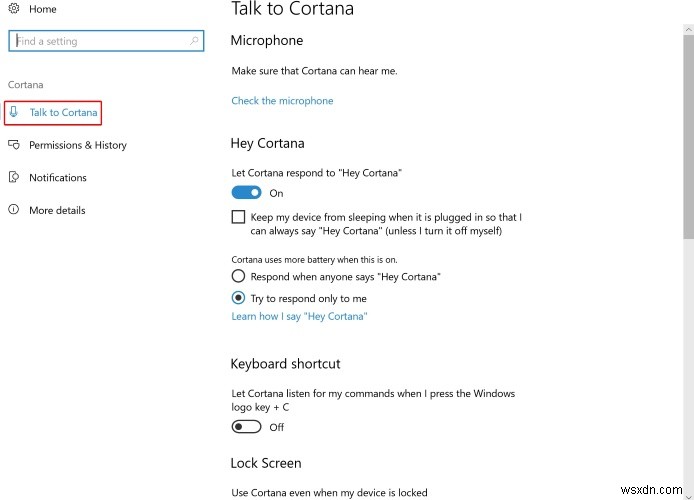Click the Lock Screen heading
This screenshot has width=694, height=500.
click(266, 463)
